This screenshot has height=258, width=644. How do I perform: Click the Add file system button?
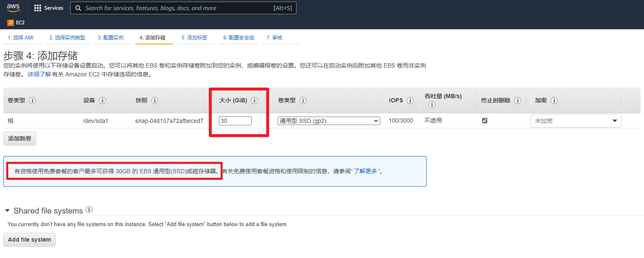[29, 240]
